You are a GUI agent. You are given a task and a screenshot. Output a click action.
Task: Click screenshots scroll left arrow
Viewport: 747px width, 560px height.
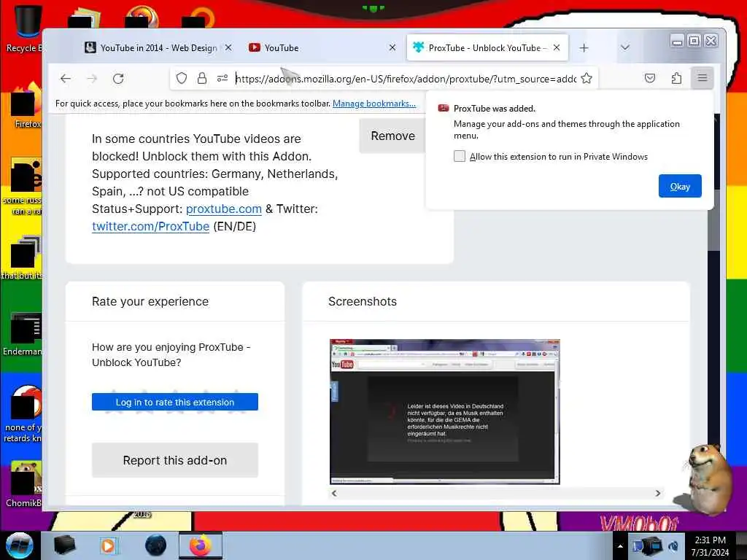(334, 494)
